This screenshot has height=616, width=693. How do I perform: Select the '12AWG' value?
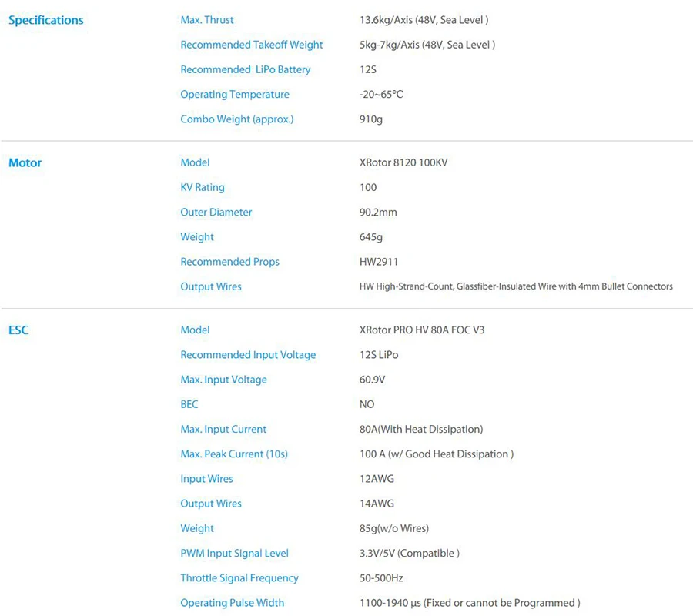pyautogui.click(x=377, y=479)
